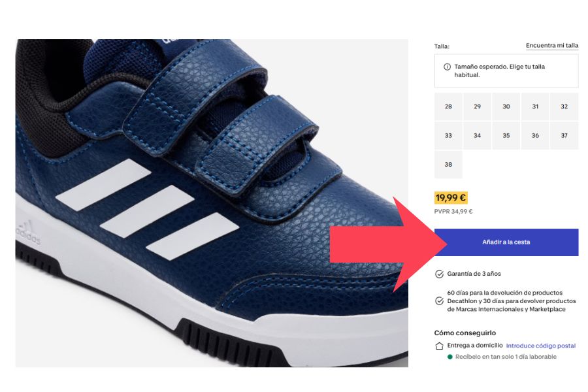Click Añadir a la cesta button
This screenshot has width=588, height=392.
click(506, 242)
